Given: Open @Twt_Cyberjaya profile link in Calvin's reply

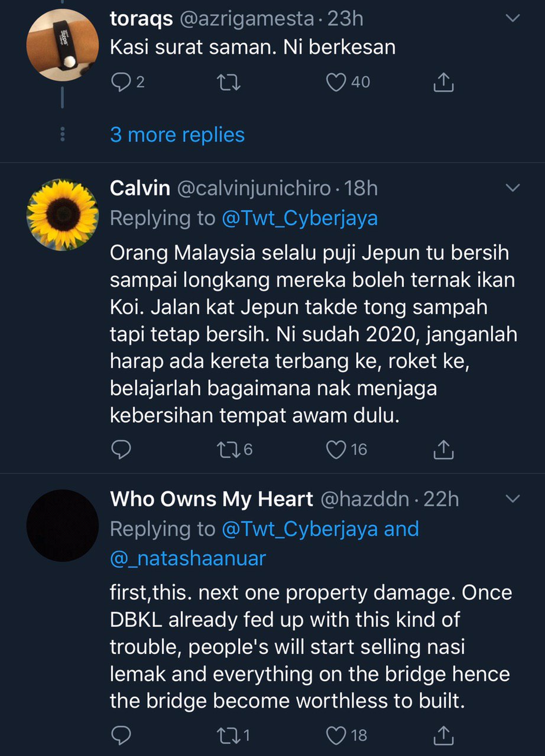Looking at the screenshot, I should [x=299, y=218].
